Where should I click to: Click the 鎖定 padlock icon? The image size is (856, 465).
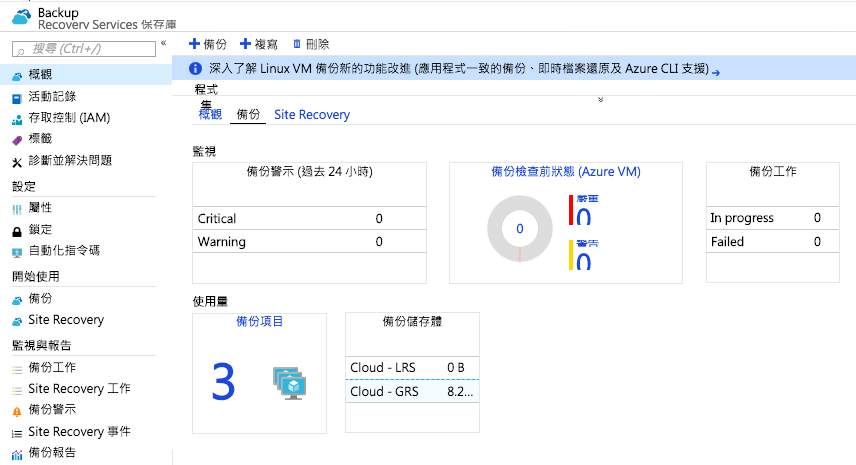[17, 231]
